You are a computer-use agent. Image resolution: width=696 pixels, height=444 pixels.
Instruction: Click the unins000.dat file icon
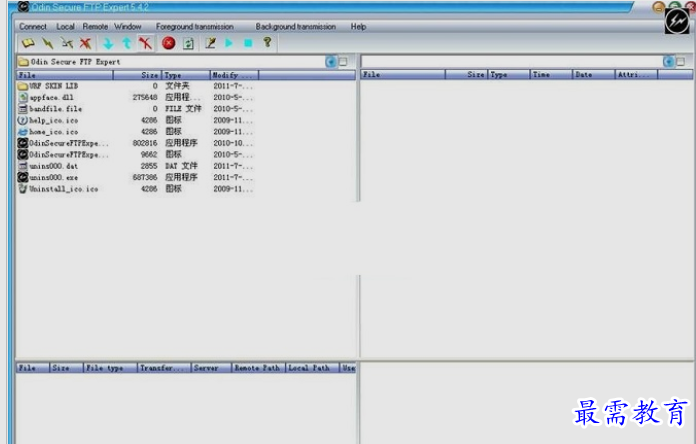(23, 166)
